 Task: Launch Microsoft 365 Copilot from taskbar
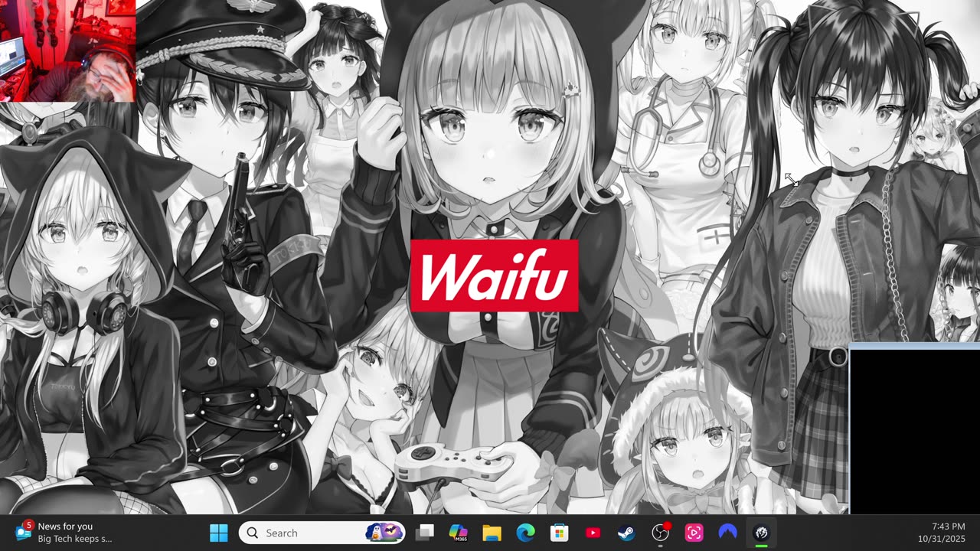tap(459, 533)
